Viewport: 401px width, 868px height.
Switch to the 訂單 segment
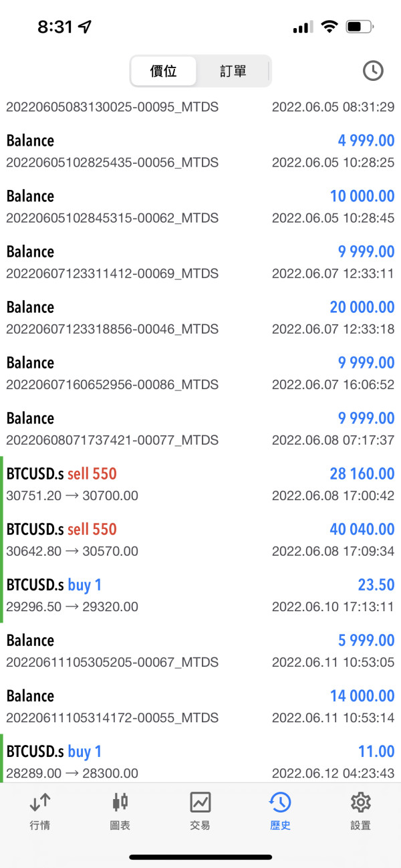[233, 71]
